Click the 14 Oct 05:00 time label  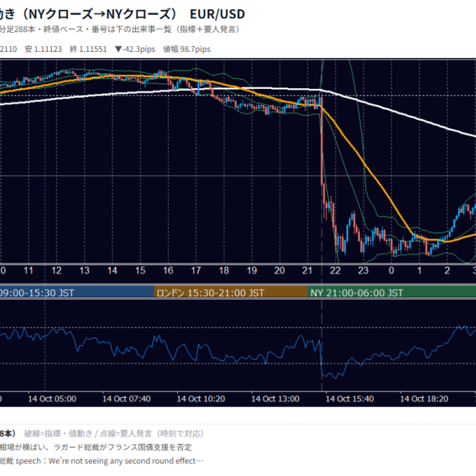(x=52, y=398)
